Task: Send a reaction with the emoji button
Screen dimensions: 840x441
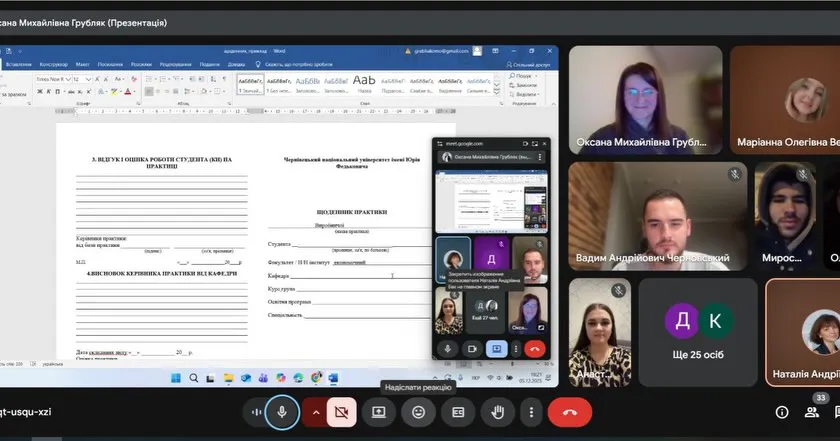Action: pos(418,411)
